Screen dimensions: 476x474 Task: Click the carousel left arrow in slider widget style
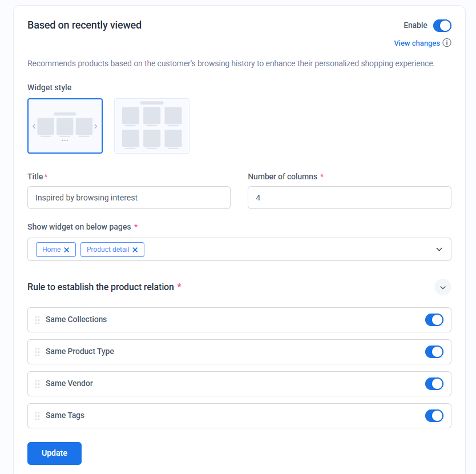(x=34, y=126)
